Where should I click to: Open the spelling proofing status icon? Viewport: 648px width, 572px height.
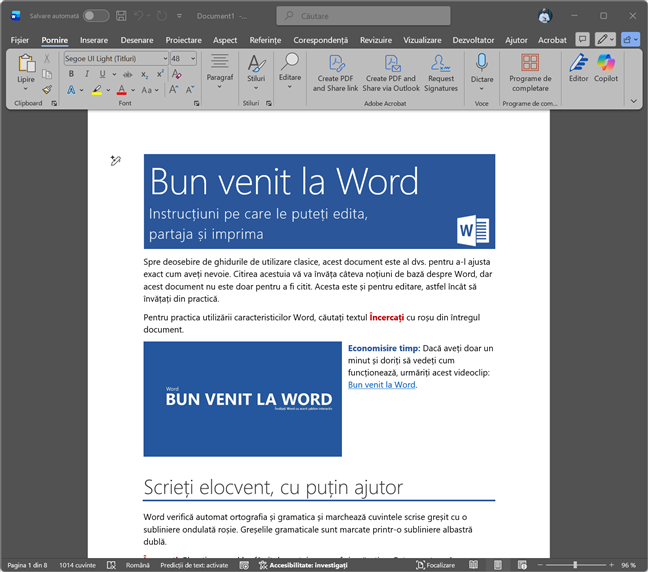pos(111,565)
